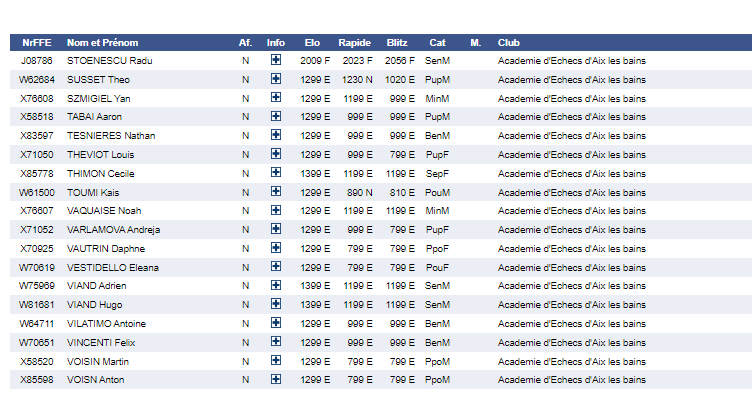
Task: Open plus icon beside THIMON Cecile
Action: tap(276, 173)
